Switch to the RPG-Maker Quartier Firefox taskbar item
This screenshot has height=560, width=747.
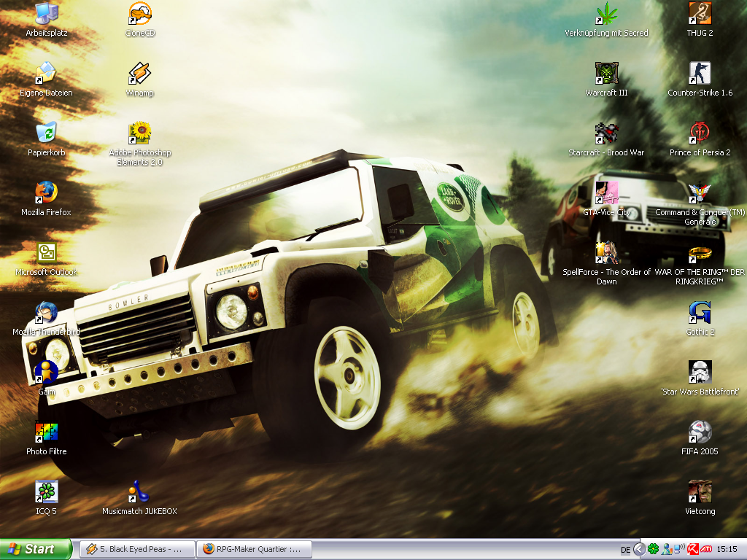(x=255, y=549)
